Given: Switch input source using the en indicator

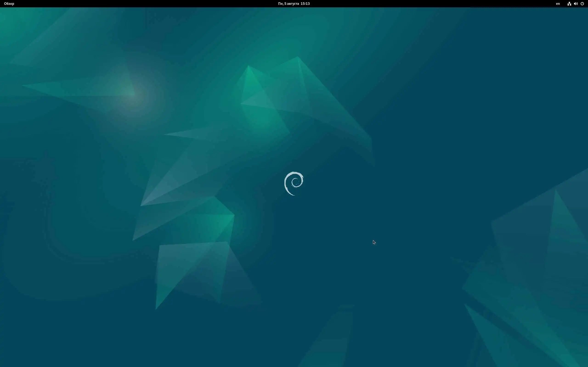Looking at the screenshot, I should coord(558,4).
